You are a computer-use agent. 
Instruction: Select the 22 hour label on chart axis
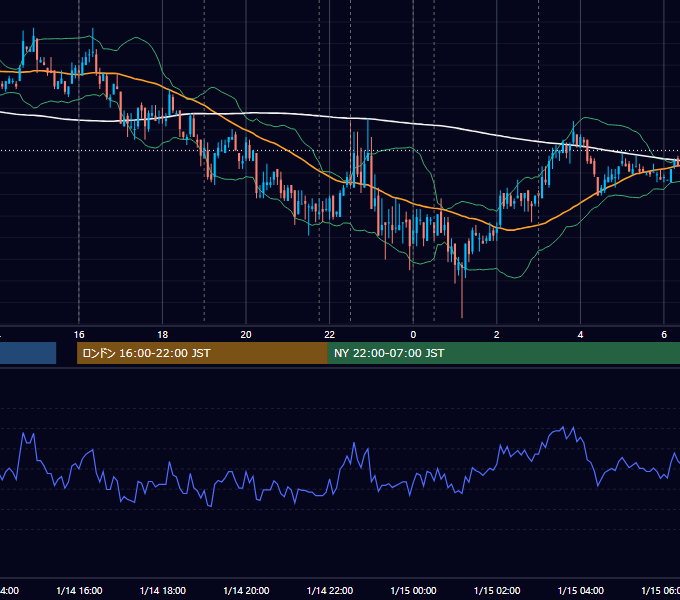[330, 335]
